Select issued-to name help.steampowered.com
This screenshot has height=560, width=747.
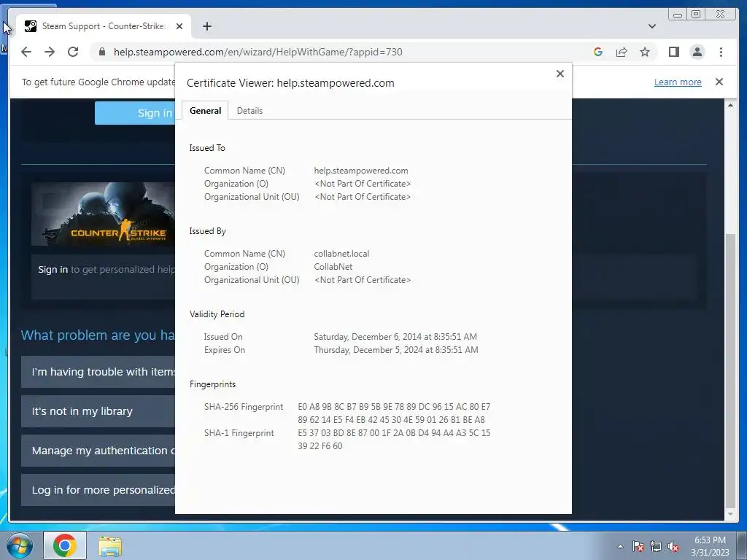(x=360, y=171)
